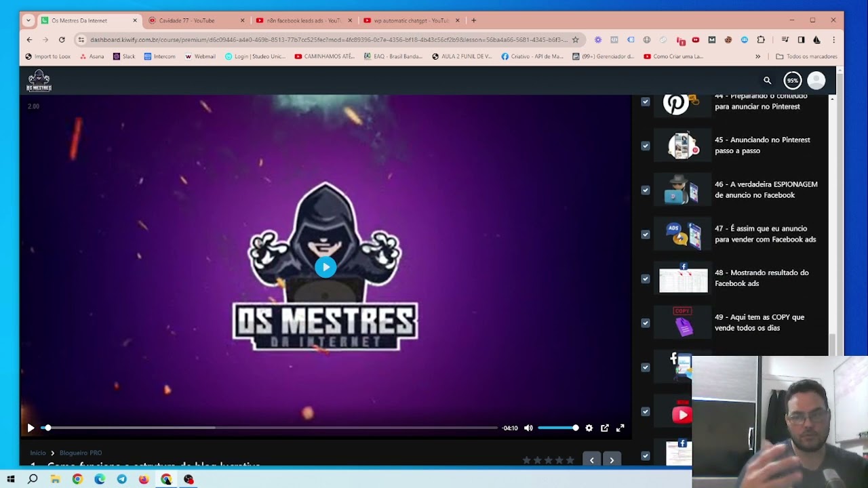This screenshot has width=868, height=488.
Task: Open Chrome three-dot menu
Action: [833, 40]
